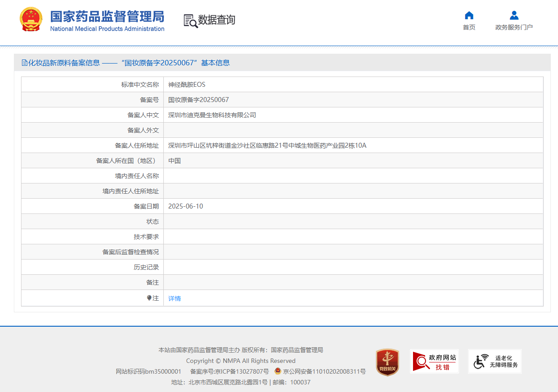Click 适老化无障碍服务 text

click(x=504, y=362)
